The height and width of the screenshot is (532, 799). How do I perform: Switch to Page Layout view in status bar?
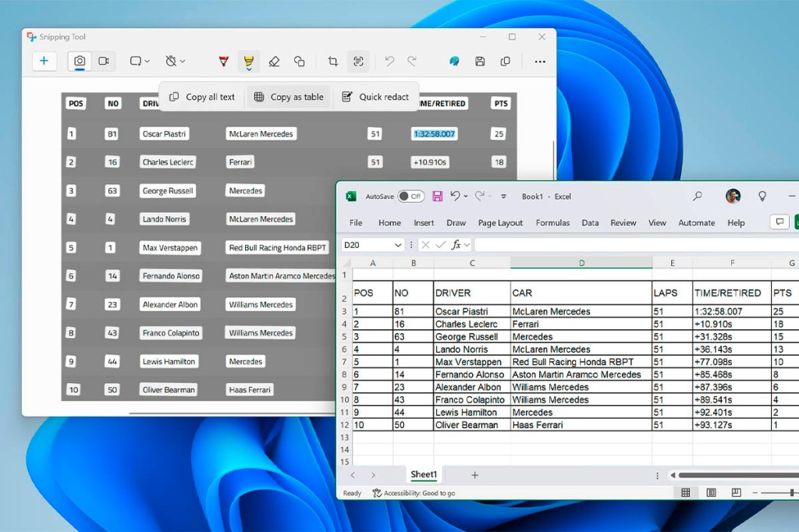pos(711,492)
